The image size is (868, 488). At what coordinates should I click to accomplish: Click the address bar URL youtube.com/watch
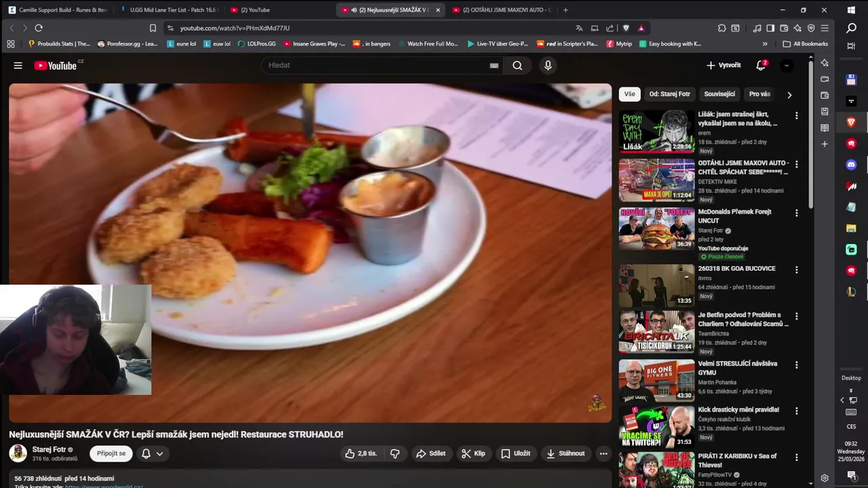[235, 28]
